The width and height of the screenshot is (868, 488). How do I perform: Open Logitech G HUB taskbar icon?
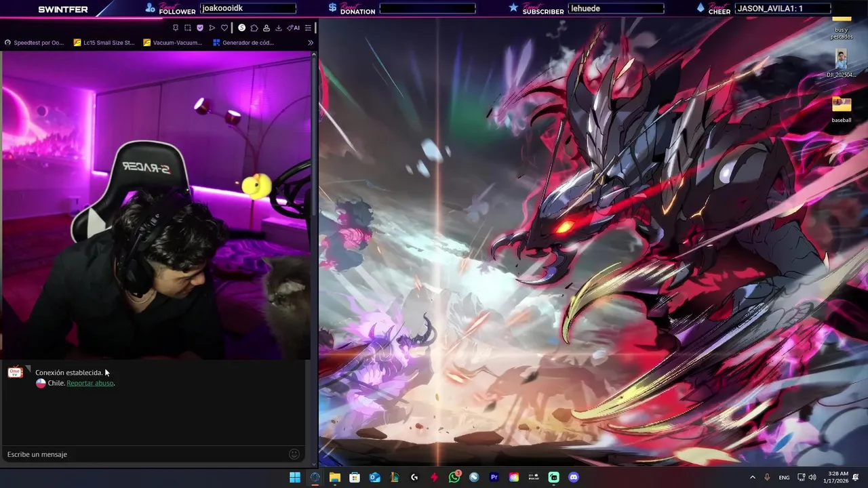[414, 477]
